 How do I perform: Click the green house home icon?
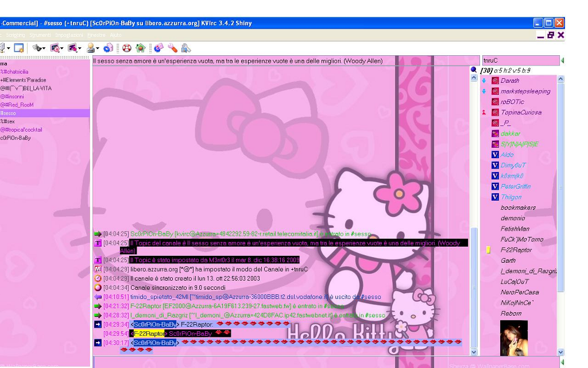click(x=140, y=48)
